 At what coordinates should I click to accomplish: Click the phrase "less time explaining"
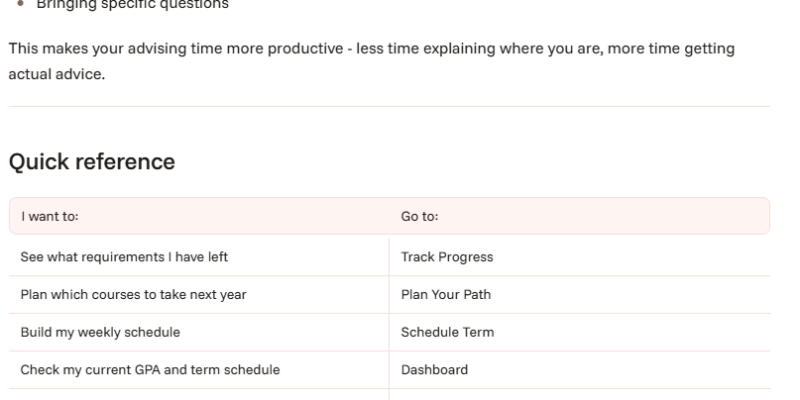tap(426, 49)
